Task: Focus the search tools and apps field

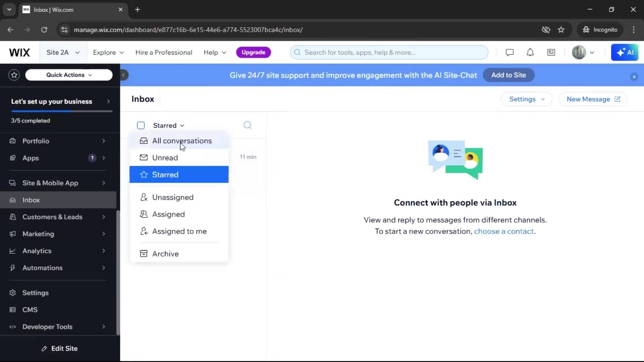Action: tap(389, 53)
